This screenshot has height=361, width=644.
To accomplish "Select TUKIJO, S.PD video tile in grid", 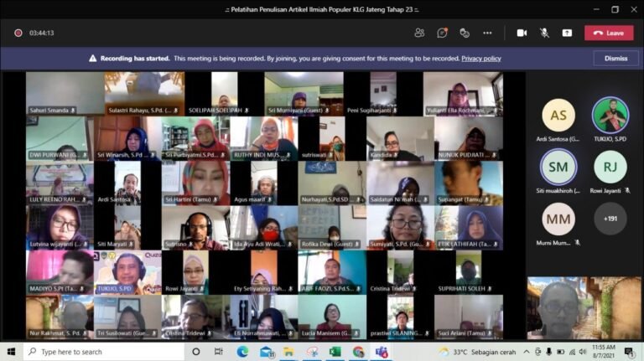I will tap(127, 272).
